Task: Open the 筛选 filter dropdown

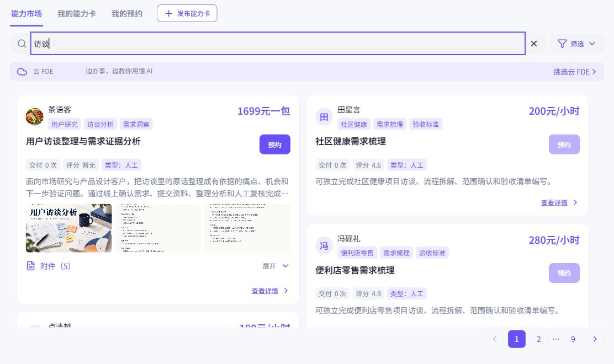Action: pos(577,44)
